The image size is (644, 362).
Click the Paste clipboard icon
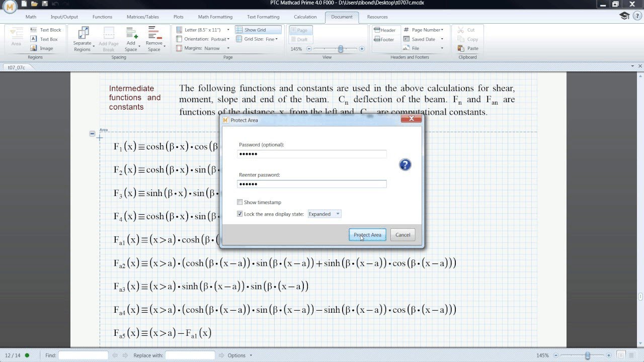(468, 48)
